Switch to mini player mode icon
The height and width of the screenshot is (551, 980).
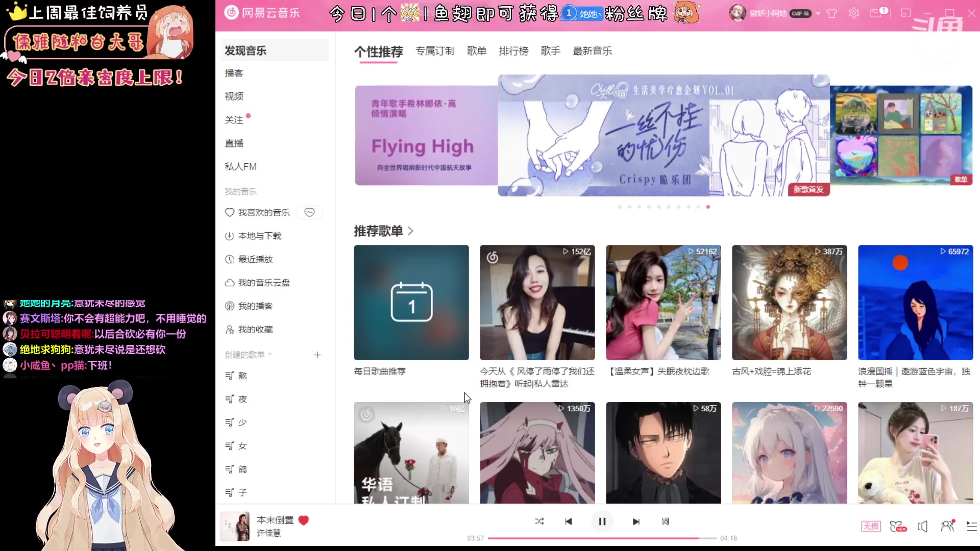point(906,13)
